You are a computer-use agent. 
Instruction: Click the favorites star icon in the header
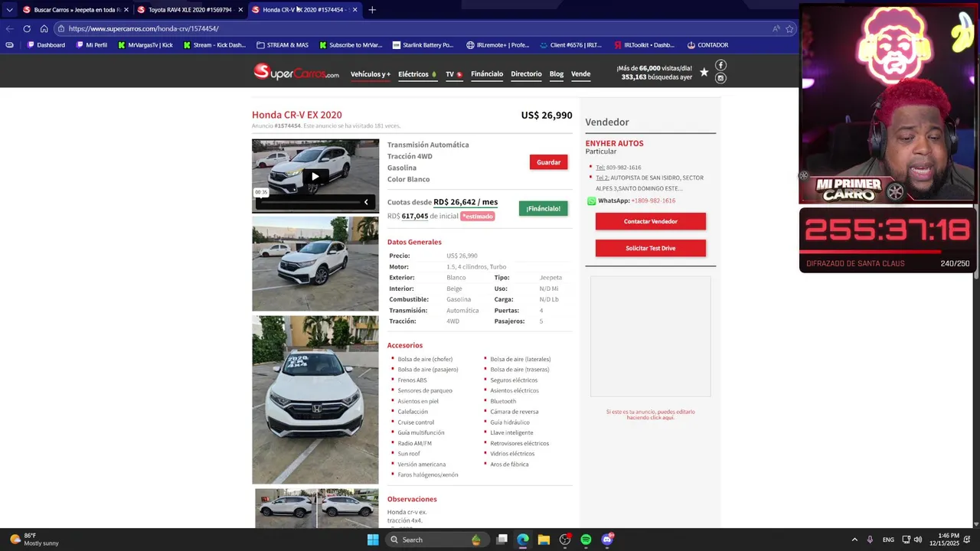tap(704, 73)
